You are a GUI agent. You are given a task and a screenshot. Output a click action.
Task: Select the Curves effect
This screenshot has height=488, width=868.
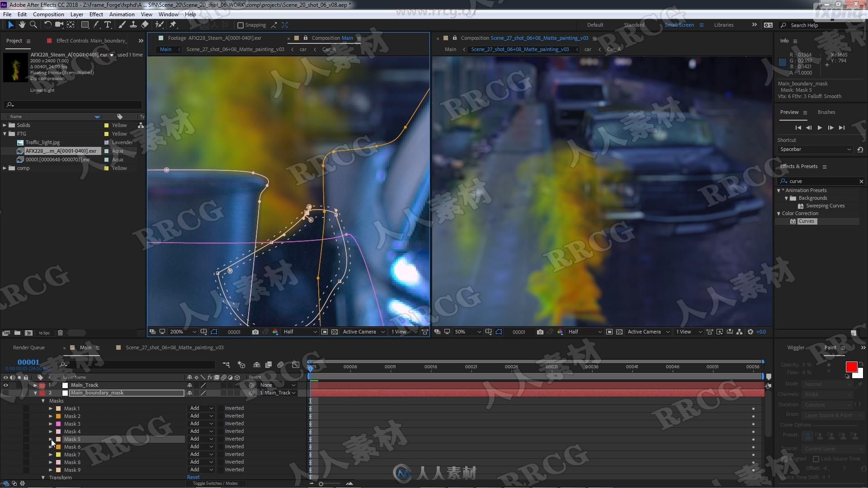click(806, 221)
